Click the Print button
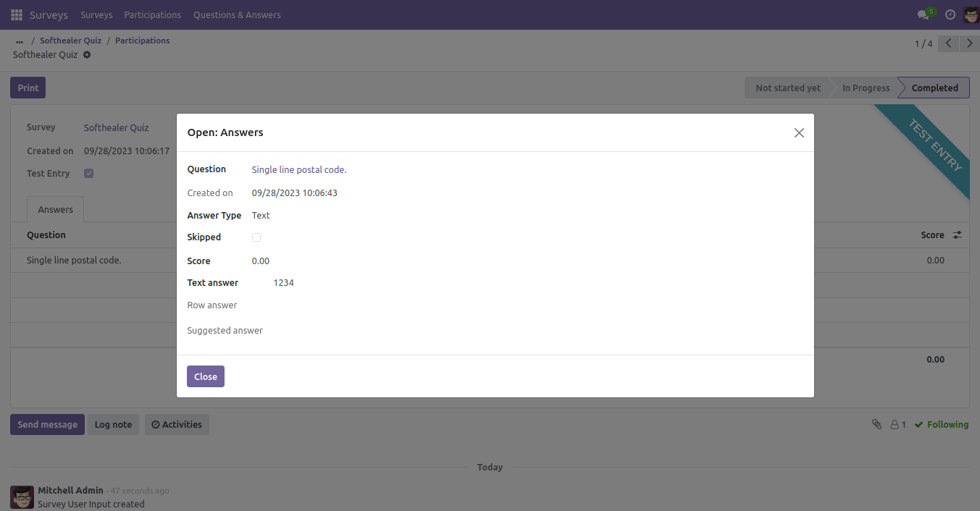 coord(28,88)
